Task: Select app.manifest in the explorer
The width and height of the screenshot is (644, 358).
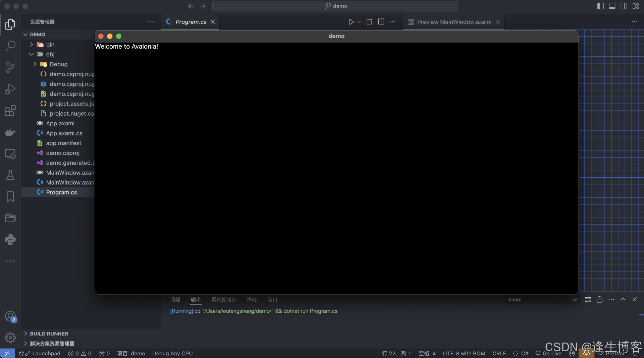Action: tap(64, 143)
